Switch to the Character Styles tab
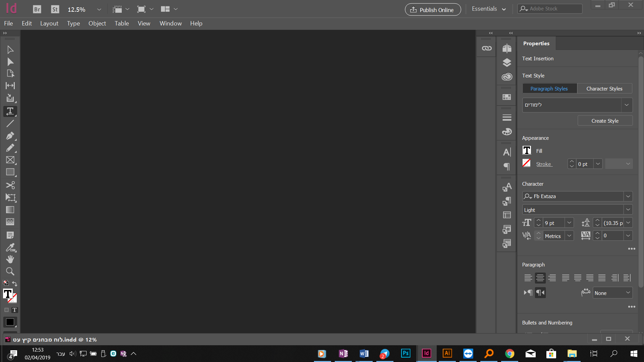This screenshot has width=644, height=362. tap(604, 88)
